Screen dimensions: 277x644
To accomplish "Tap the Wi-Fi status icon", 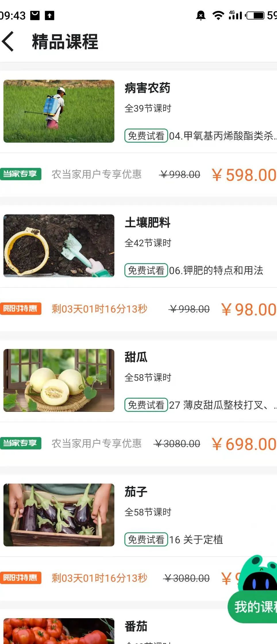I will [x=218, y=15].
